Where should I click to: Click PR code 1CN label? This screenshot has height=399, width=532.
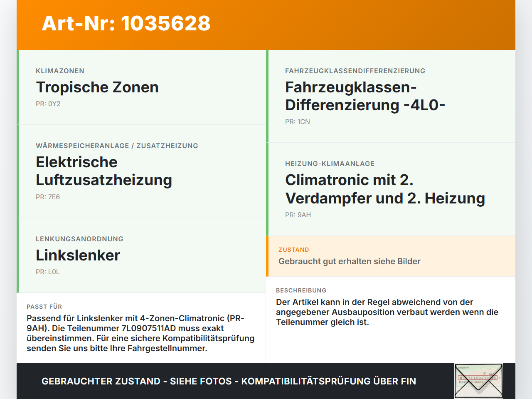click(298, 121)
